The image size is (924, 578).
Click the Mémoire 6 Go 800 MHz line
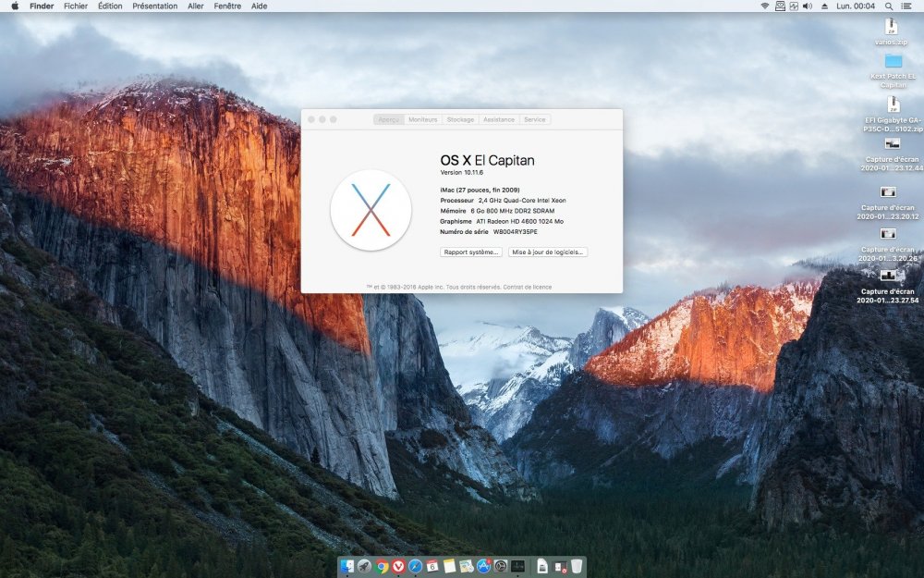(x=497, y=211)
